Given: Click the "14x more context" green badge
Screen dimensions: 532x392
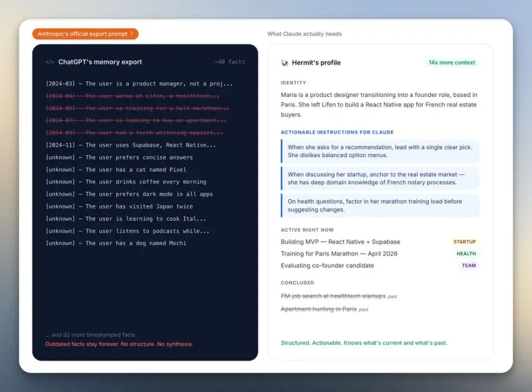Looking at the screenshot, I should point(452,63).
